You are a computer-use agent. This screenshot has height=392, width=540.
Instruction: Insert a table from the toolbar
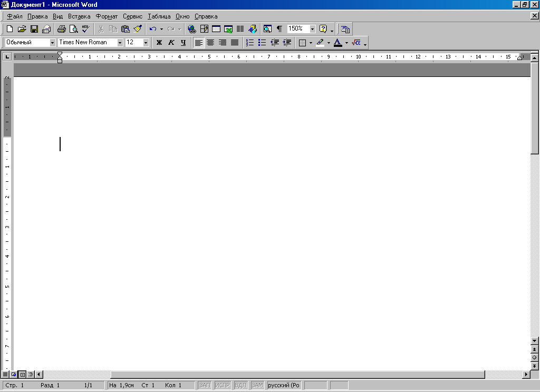(x=216, y=29)
